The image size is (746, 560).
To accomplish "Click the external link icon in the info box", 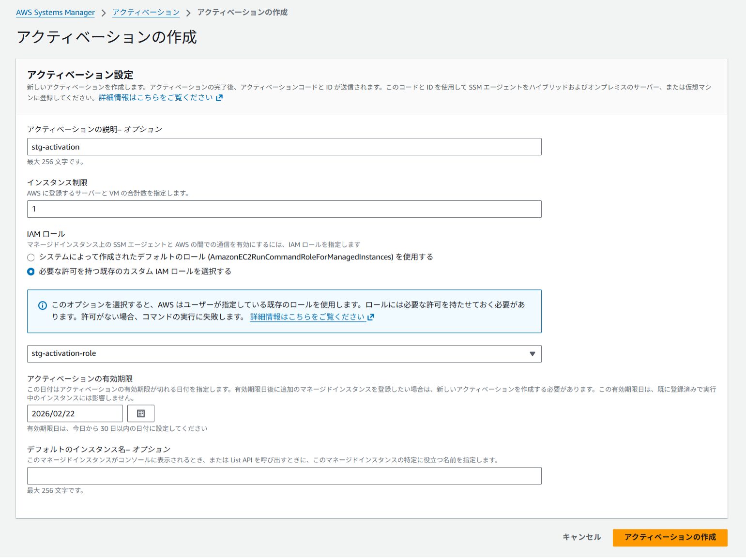I will [371, 318].
